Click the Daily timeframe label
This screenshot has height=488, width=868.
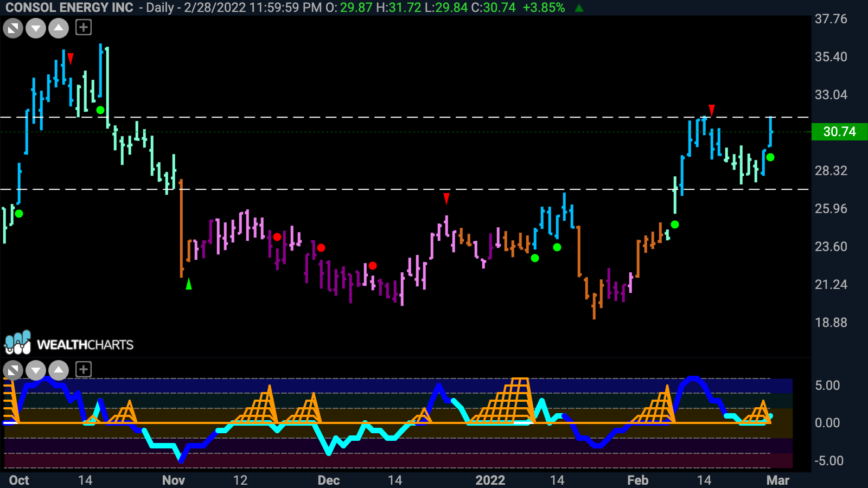pos(160,8)
